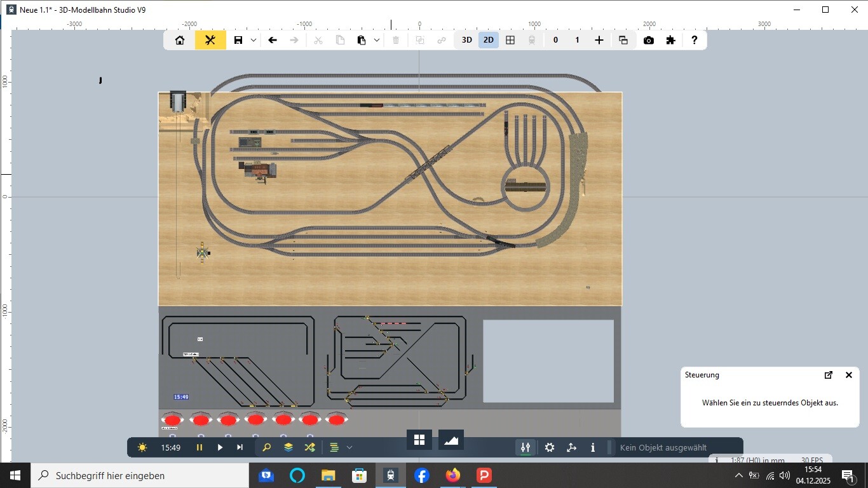868x488 pixels.
Task: Take a screenshot with the camera icon
Action: point(648,40)
